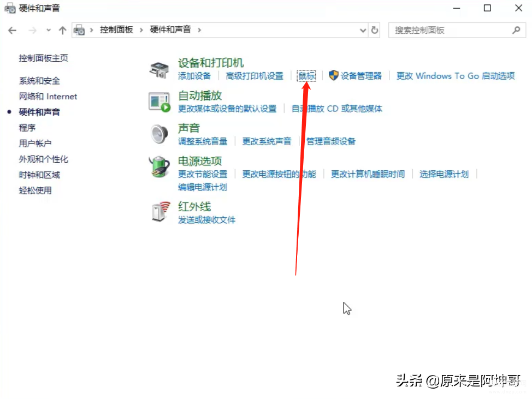Click 更改计算机睡眠时间
Screen dimensions: 532x399
(x=368, y=174)
